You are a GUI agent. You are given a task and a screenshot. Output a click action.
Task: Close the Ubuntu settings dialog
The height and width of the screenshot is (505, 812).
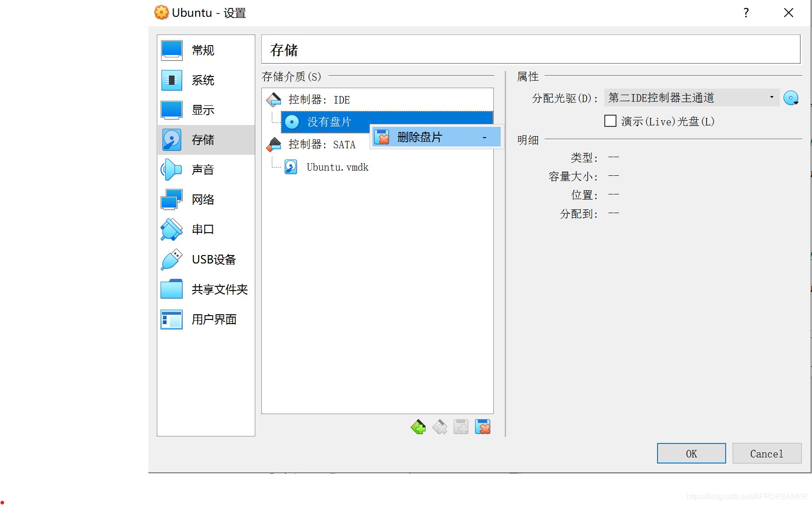[x=789, y=13]
